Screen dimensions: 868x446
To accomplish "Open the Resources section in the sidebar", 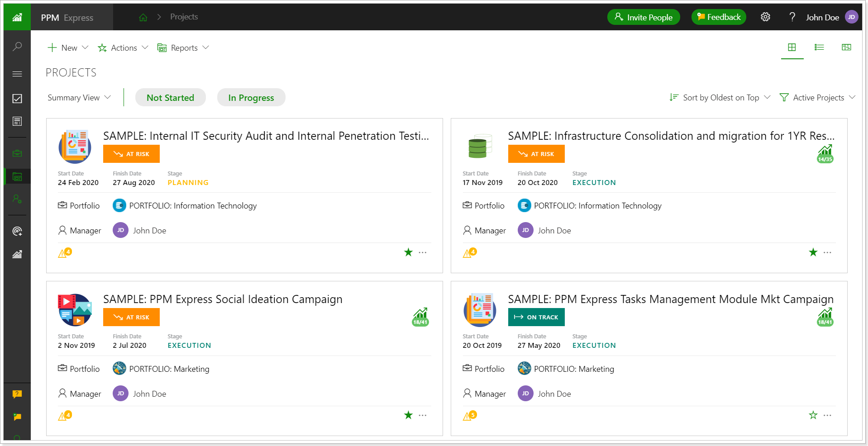I will pyautogui.click(x=17, y=199).
